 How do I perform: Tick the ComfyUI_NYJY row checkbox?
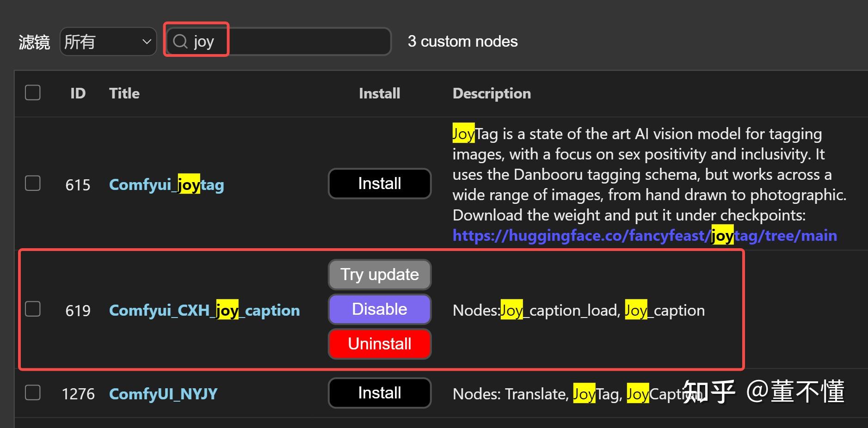coord(33,393)
